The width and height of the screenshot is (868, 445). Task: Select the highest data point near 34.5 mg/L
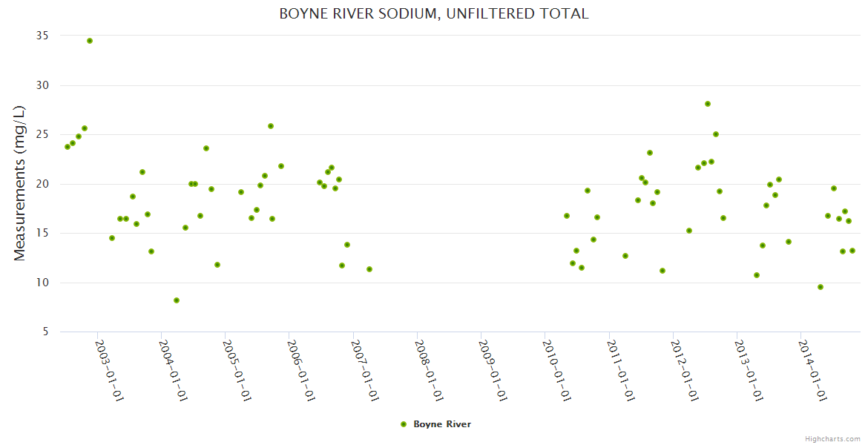tap(90, 41)
